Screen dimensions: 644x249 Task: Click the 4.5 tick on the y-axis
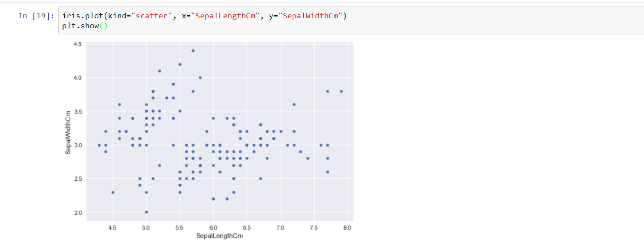tap(78, 44)
